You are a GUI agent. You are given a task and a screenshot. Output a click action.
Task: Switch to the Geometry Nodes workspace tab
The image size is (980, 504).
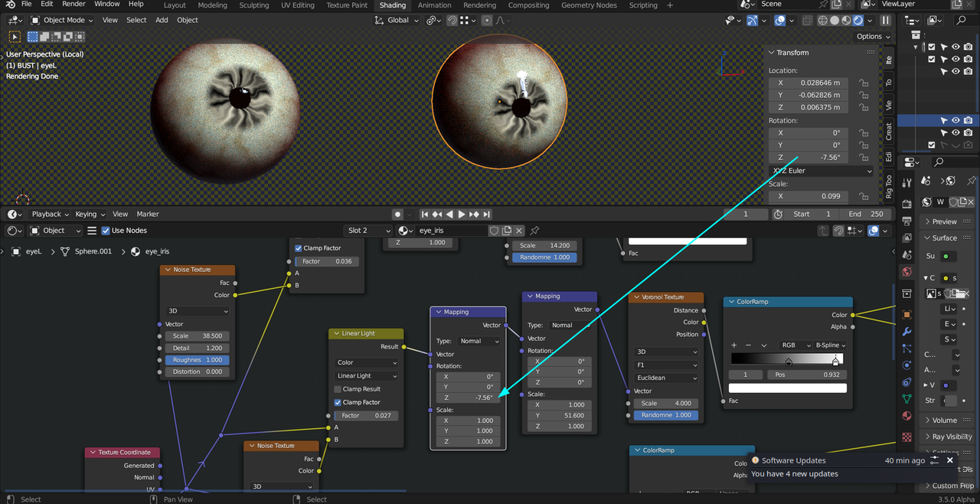[588, 5]
